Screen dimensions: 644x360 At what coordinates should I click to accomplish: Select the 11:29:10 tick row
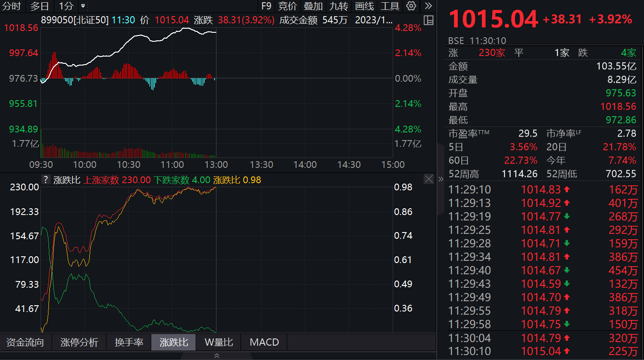(x=543, y=190)
